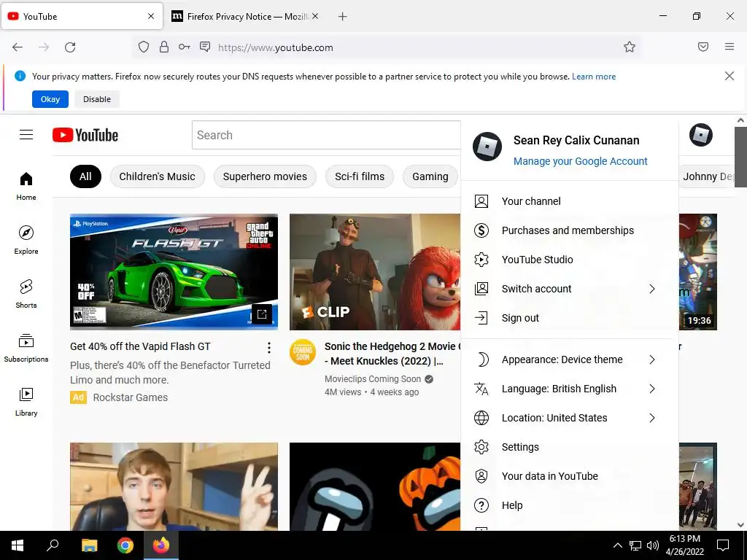
Task: Open File Explorer from the taskbar
Action: click(x=89, y=545)
